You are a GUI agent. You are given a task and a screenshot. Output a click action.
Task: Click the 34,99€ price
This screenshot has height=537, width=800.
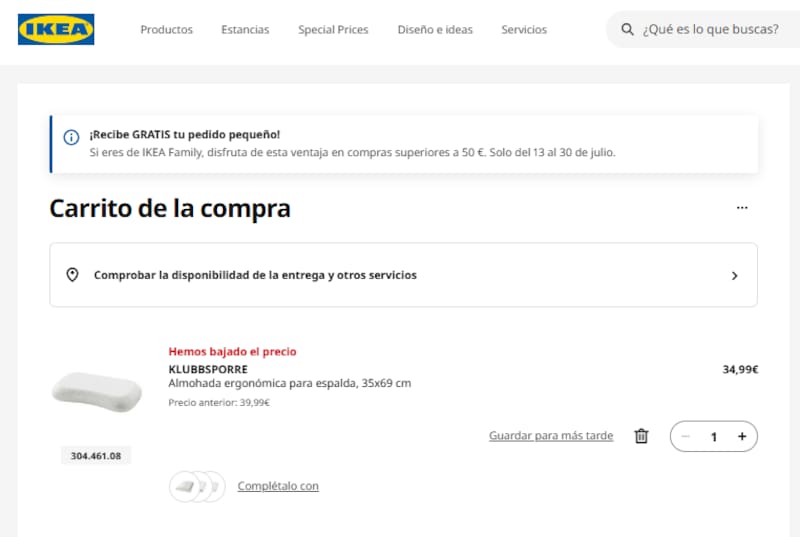[x=740, y=369]
